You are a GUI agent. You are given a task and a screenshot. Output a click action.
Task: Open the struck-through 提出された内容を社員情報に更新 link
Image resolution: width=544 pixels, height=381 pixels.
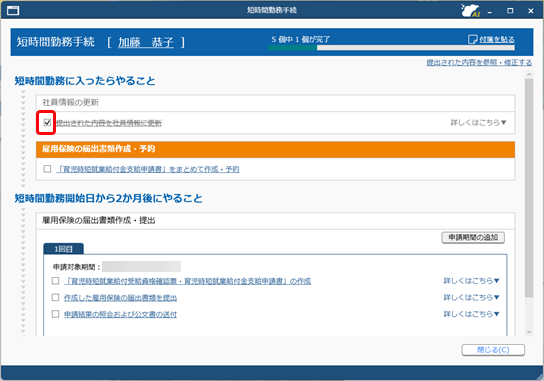109,123
